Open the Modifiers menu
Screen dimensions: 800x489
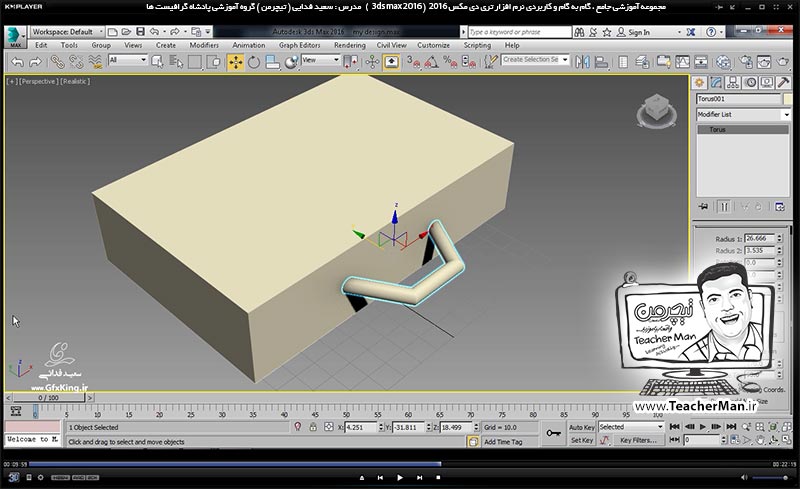coord(204,45)
